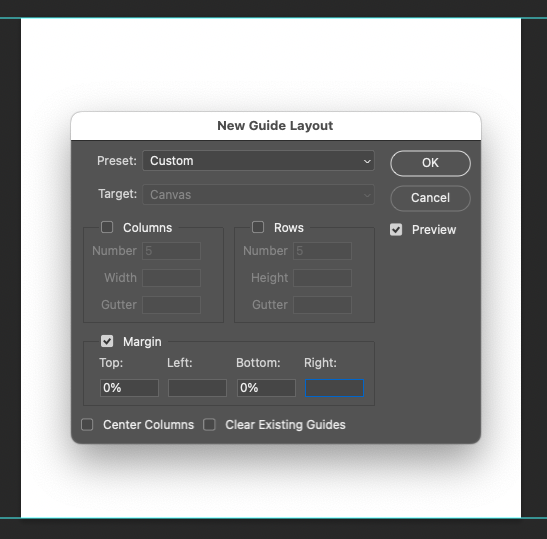Select the Rows Height field
Screen dimensions: 547x539
pos(322,278)
